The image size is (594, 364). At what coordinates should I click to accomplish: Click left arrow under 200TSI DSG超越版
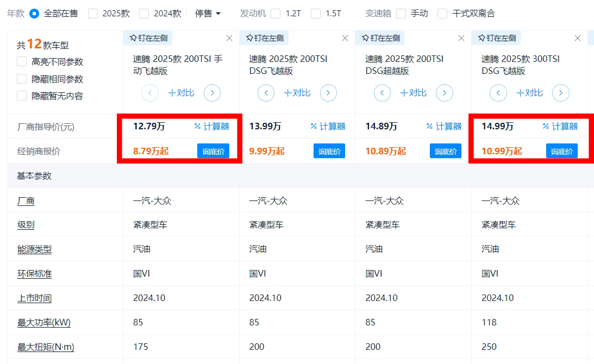coord(382,93)
